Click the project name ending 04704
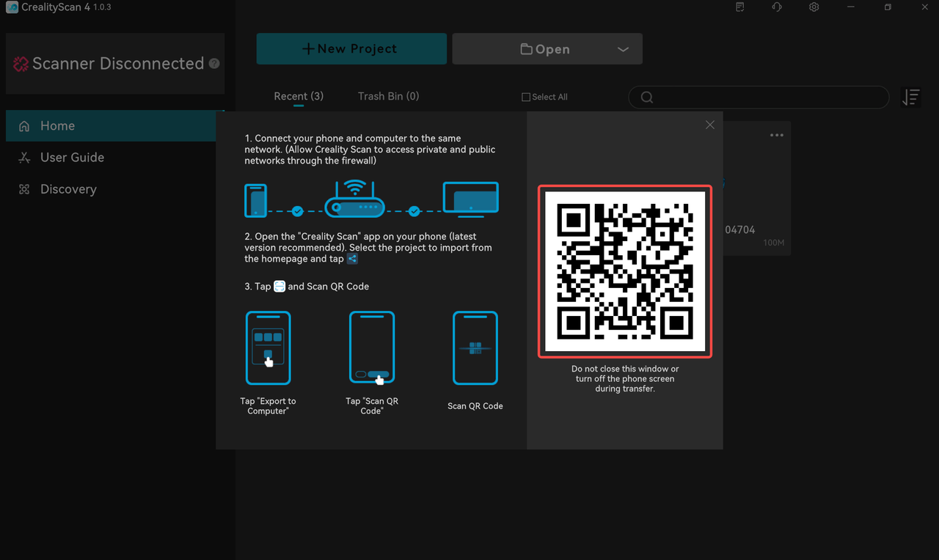This screenshot has width=939, height=560. (x=739, y=230)
